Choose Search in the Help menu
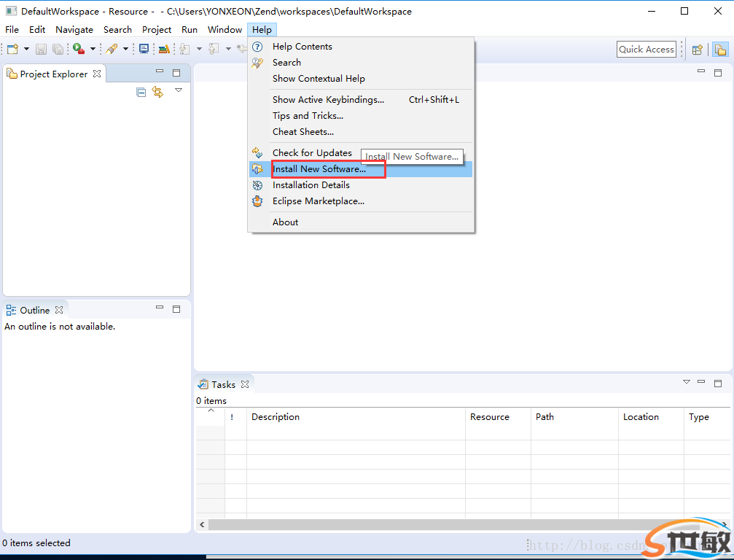Image resolution: width=734 pixels, height=560 pixels. tap(361, 62)
